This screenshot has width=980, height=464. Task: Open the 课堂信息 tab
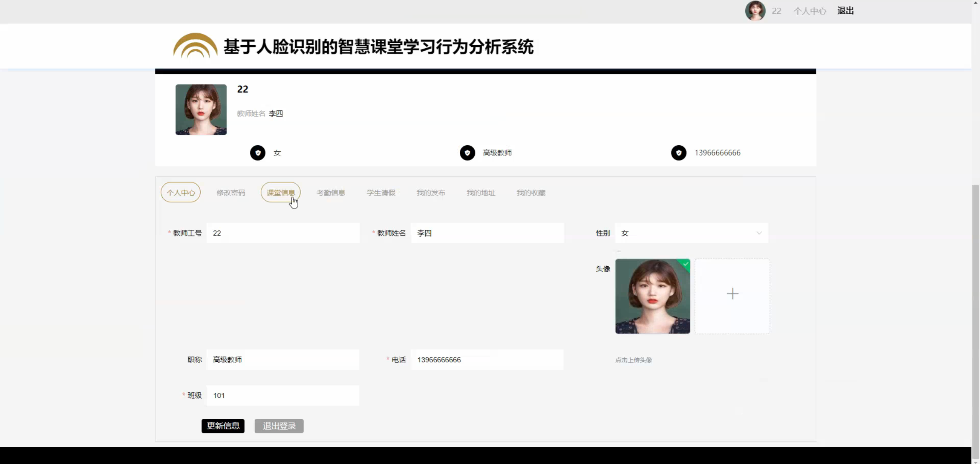pos(281,193)
